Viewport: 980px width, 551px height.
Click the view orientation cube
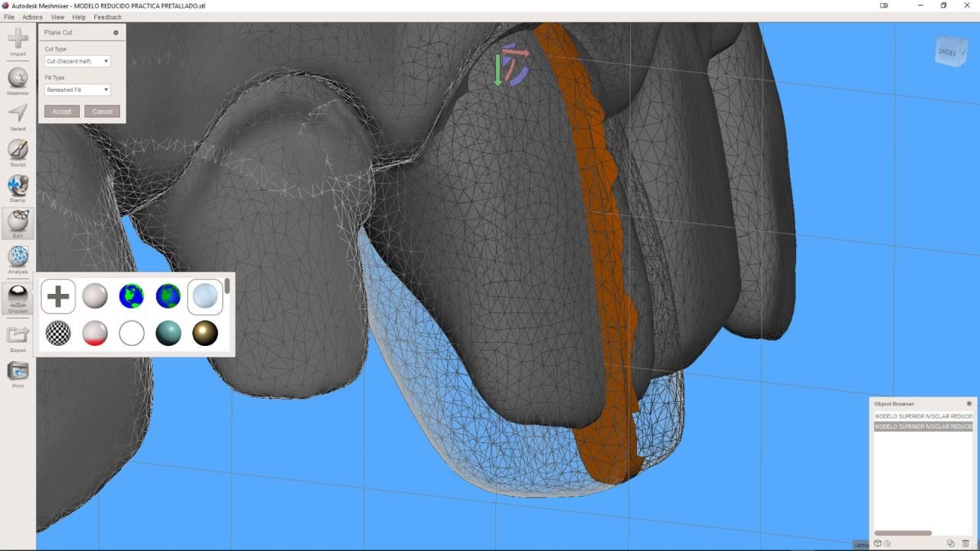(x=952, y=51)
